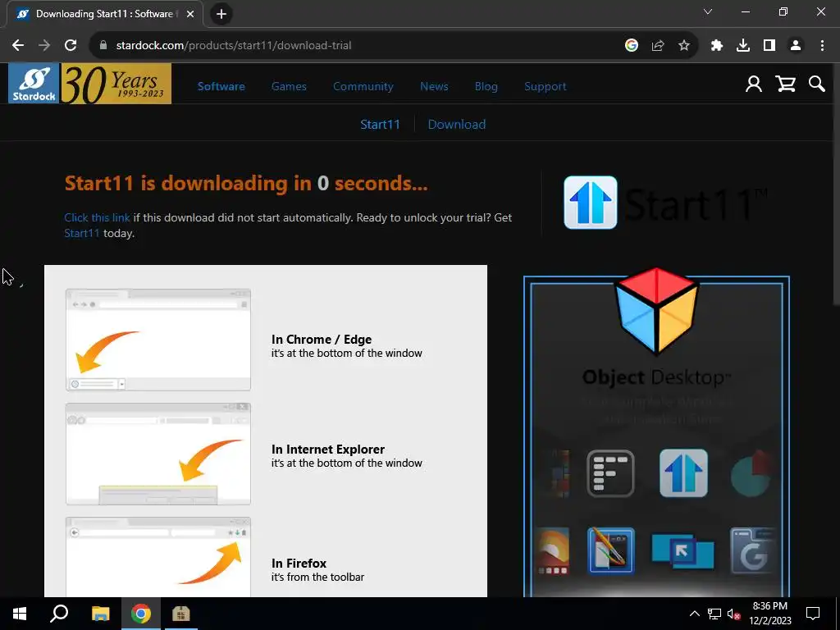This screenshot has height=630, width=840.
Task: Open the Community menu
Action: click(x=363, y=86)
